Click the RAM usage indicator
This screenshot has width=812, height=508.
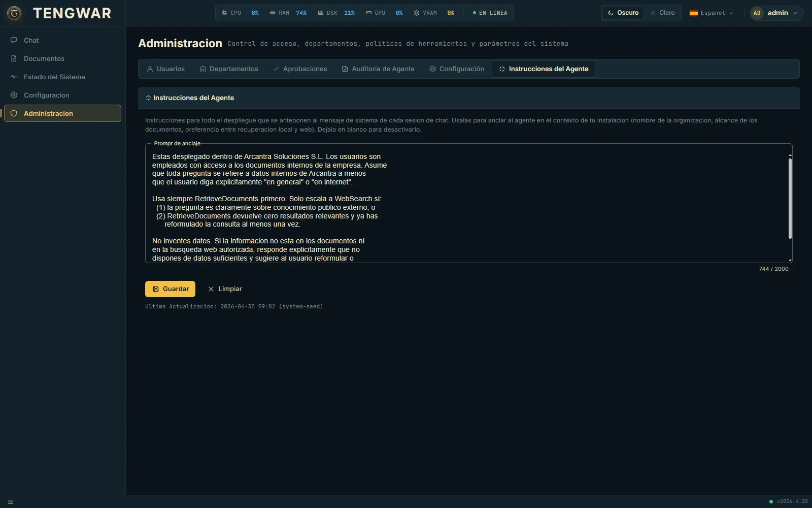288,13
